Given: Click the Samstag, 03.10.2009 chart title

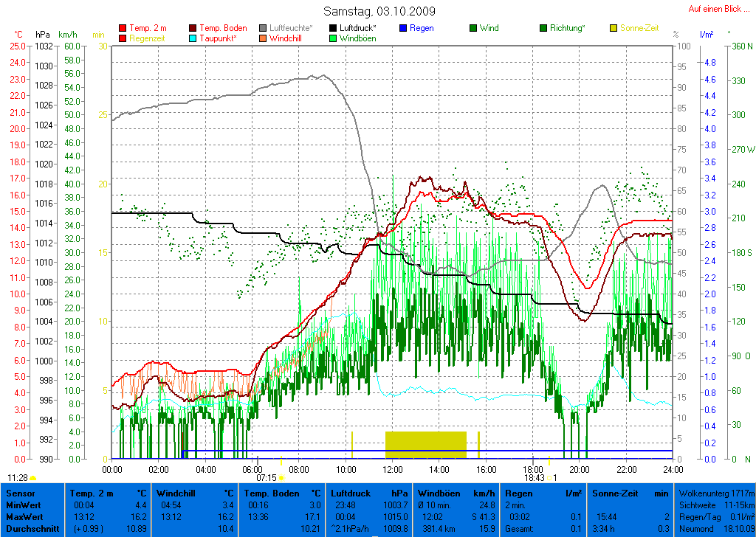Looking at the screenshot, I should (379, 11).
